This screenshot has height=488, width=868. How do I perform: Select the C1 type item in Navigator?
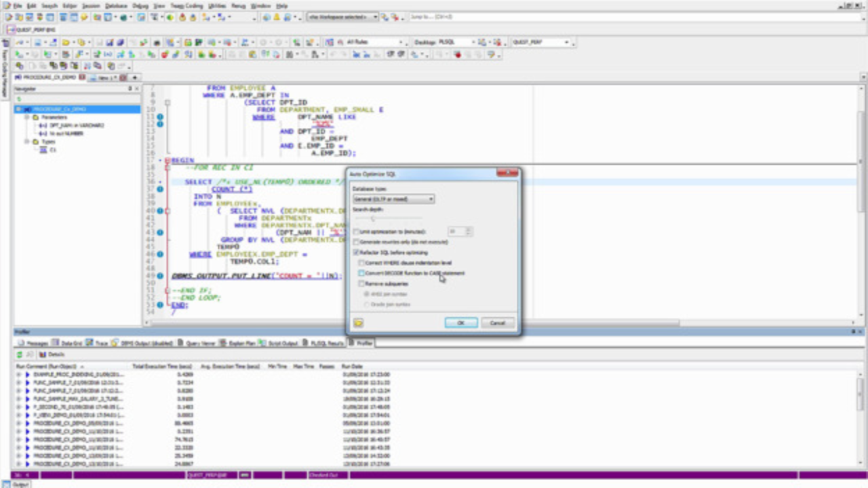(48, 150)
